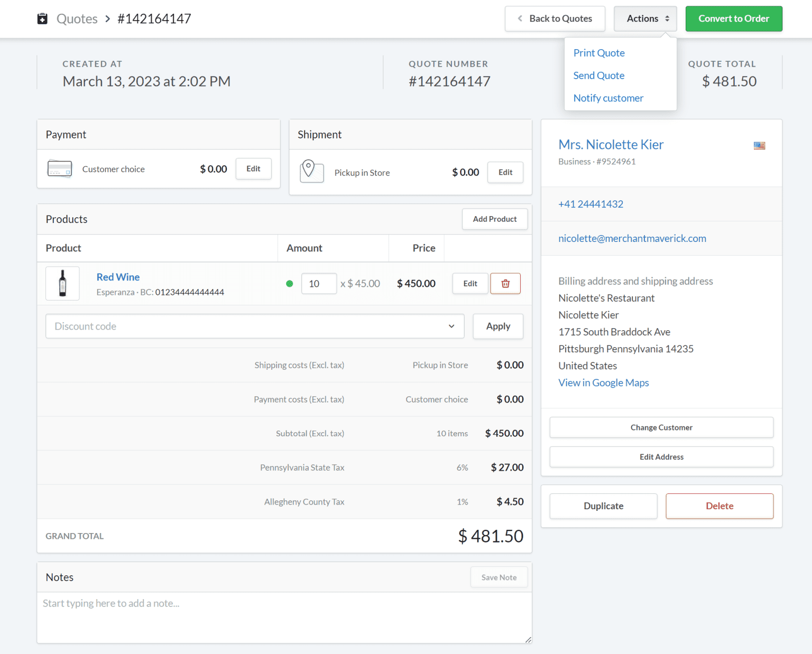Click the payment card icon in Payment panel
The width and height of the screenshot is (812, 654).
(59, 169)
